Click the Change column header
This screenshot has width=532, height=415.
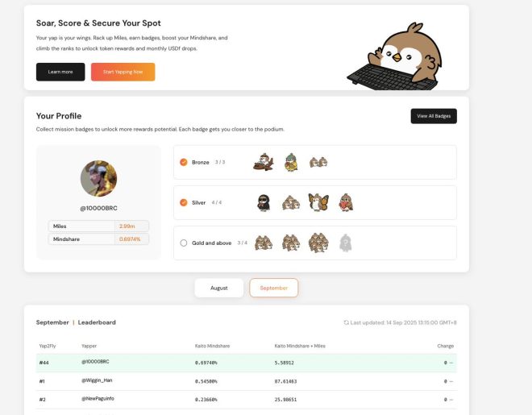pyautogui.click(x=445, y=346)
